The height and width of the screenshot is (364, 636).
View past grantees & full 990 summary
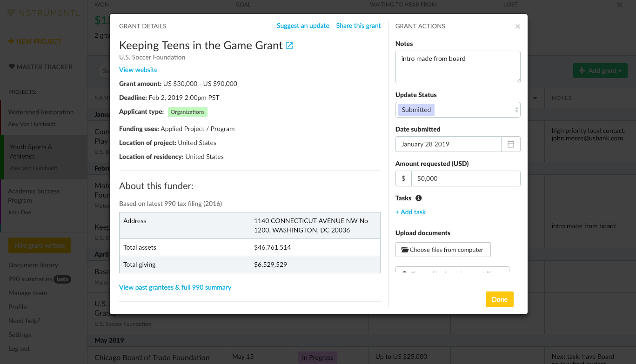(x=175, y=287)
